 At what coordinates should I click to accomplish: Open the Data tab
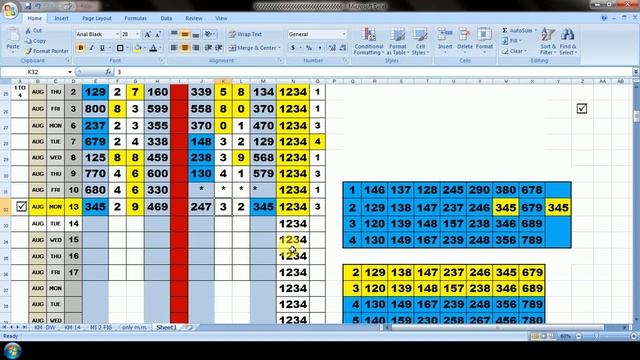[166, 18]
